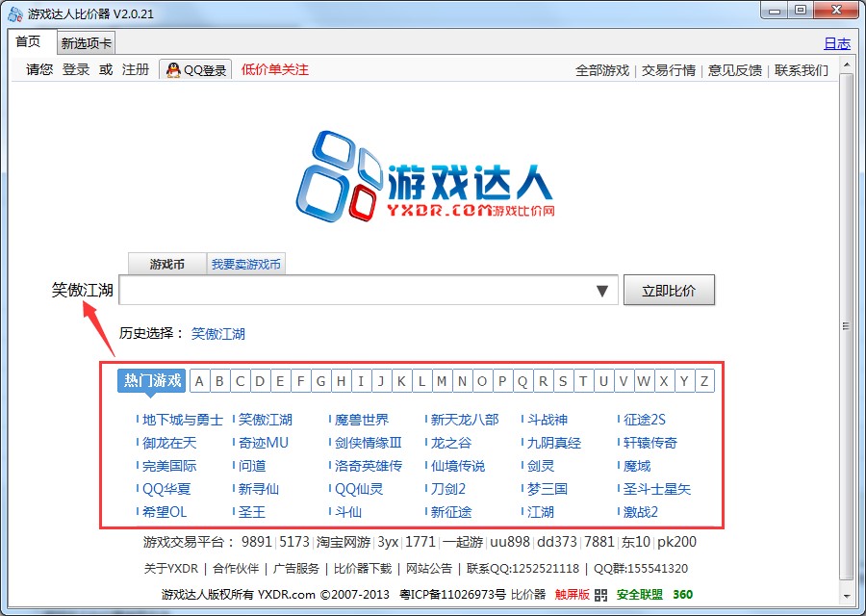
Task: Choose the game 征途2S
Action: pos(645,420)
